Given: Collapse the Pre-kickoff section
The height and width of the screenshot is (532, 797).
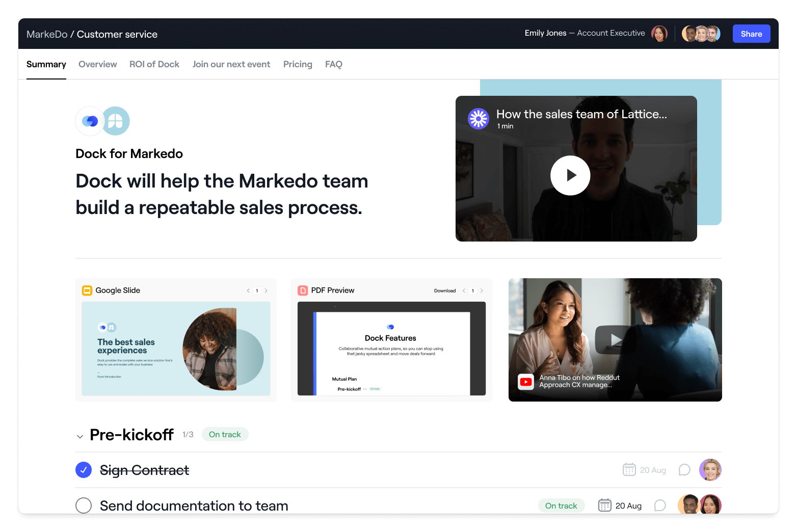Looking at the screenshot, I should pyautogui.click(x=80, y=436).
